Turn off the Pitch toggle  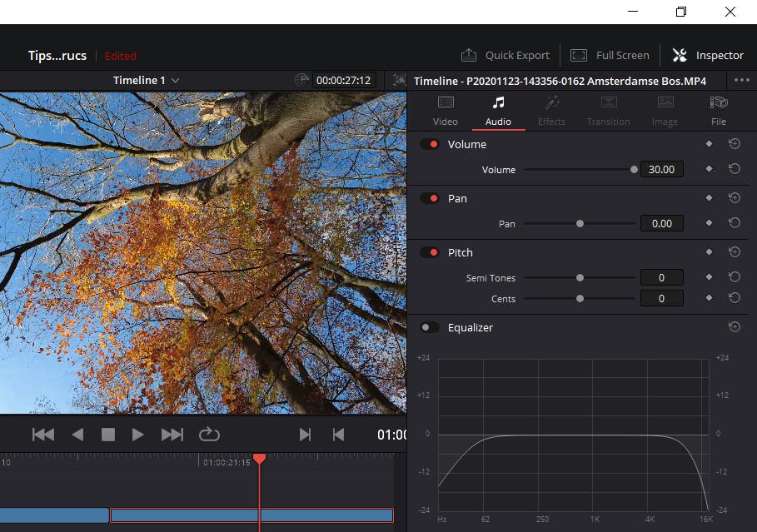click(x=430, y=252)
